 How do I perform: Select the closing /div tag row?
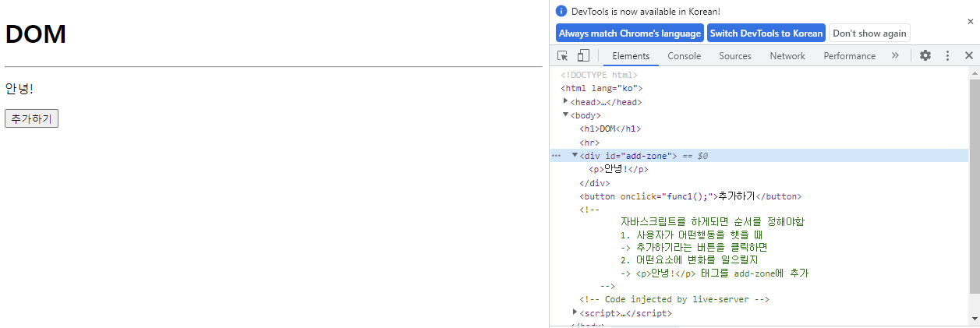point(595,183)
